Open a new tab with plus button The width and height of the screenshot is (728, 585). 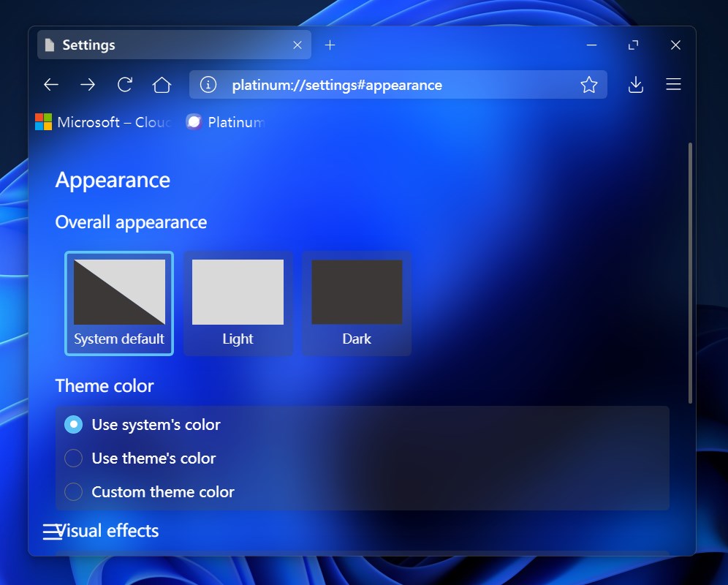330,45
